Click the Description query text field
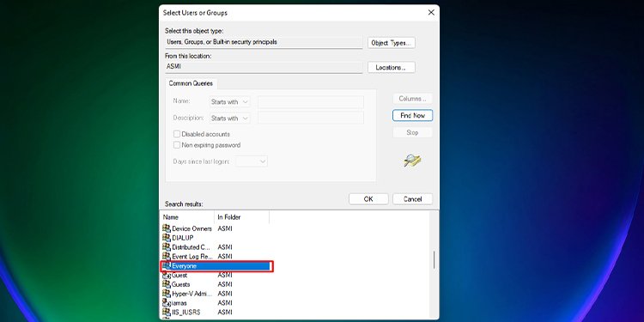The width and height of the screenshot is (644, 322). [311, 118]
